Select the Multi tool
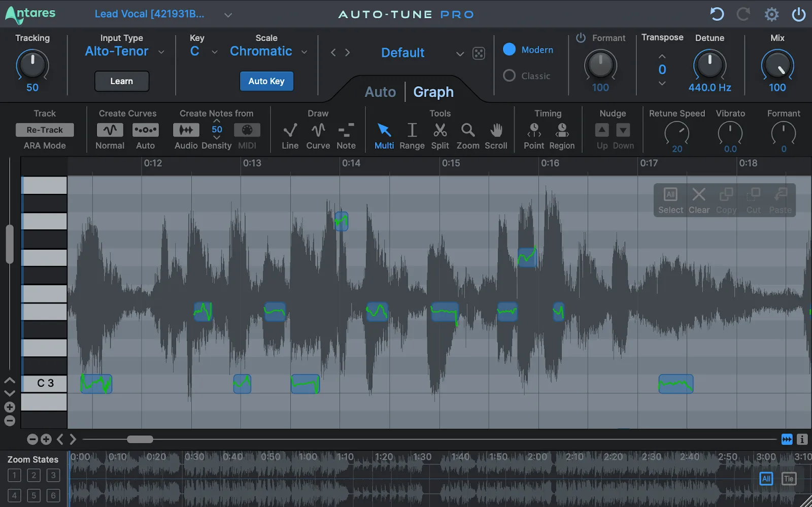This screenshot has width=812, height=507. tap(384, 133)
